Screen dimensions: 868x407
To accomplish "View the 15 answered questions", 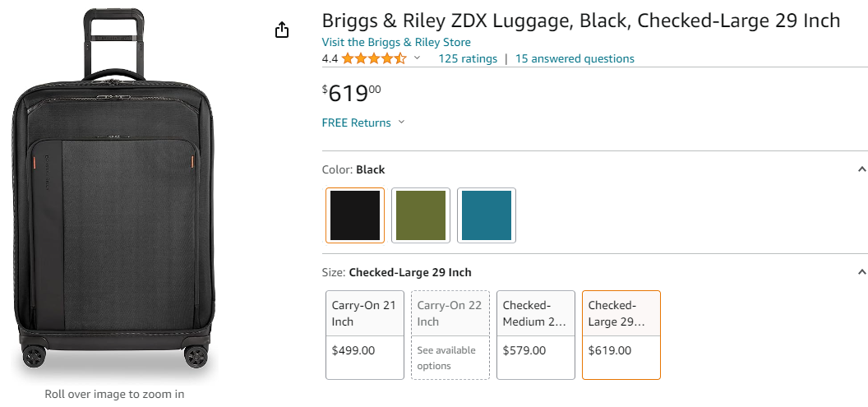I will point(575,58).
